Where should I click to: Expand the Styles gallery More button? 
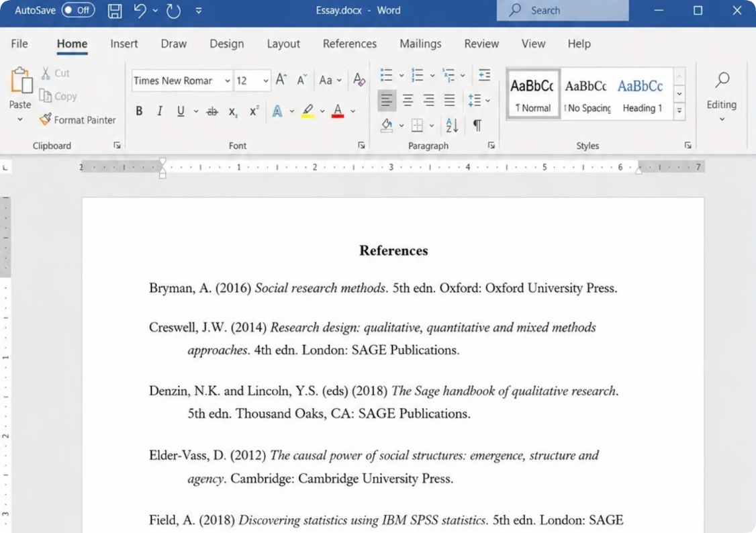[679, 110]
